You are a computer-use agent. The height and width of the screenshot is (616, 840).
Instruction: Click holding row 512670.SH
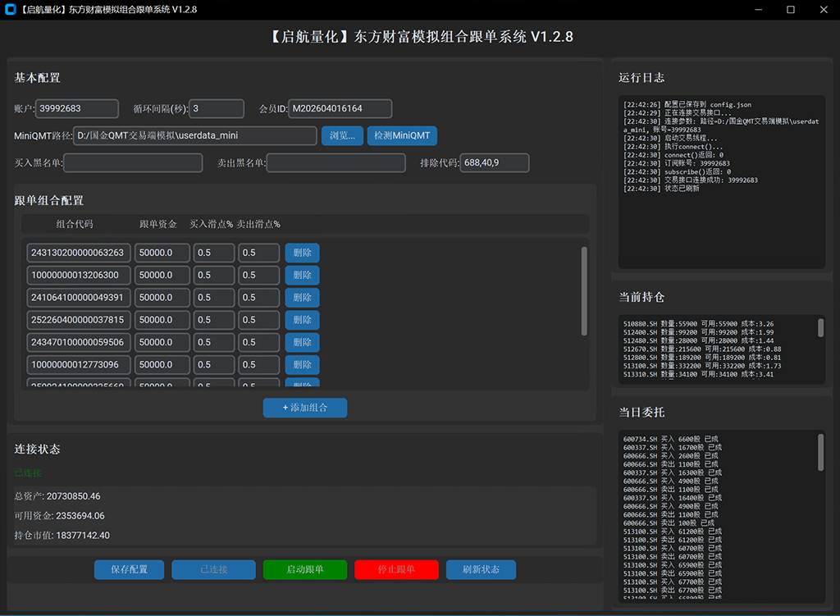[x=702, y=349]
